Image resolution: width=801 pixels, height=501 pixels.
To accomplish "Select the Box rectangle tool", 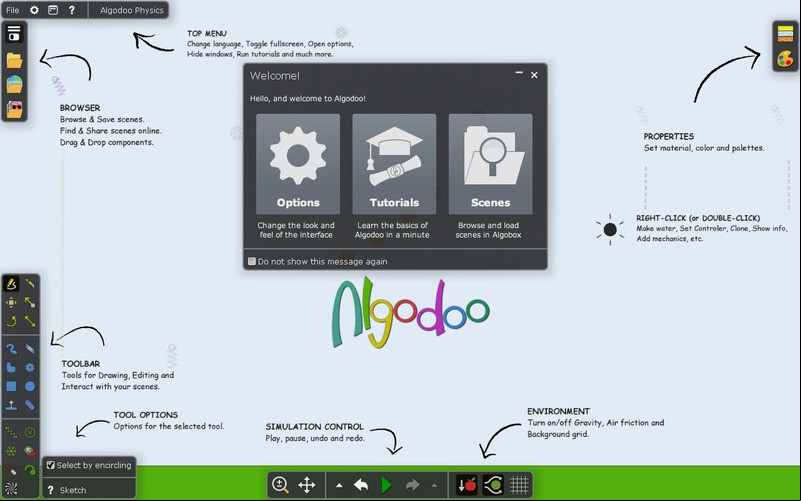I will click(x=11, y=387).
